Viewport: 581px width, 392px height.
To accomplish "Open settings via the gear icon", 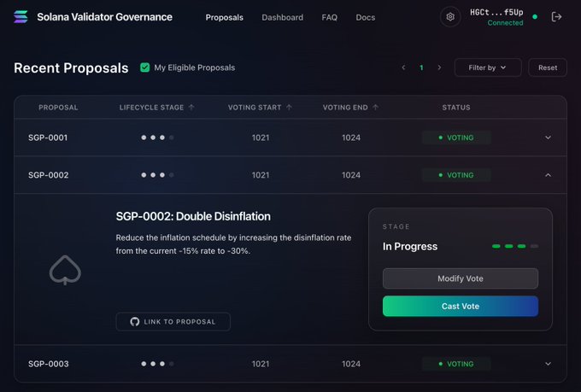I will click(x=450, y=17).
